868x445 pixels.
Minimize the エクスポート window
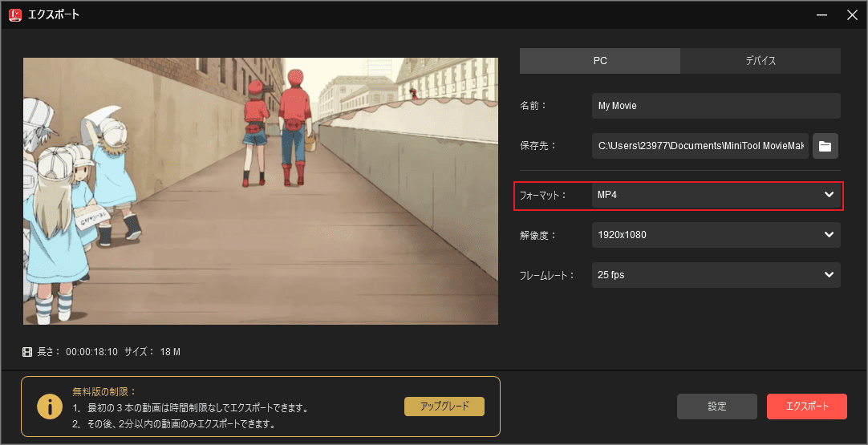tap(821, 15)
